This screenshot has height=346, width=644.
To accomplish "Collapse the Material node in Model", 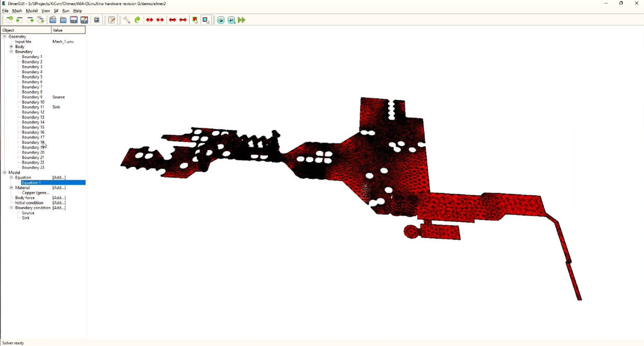I will (x=11, y=188).
